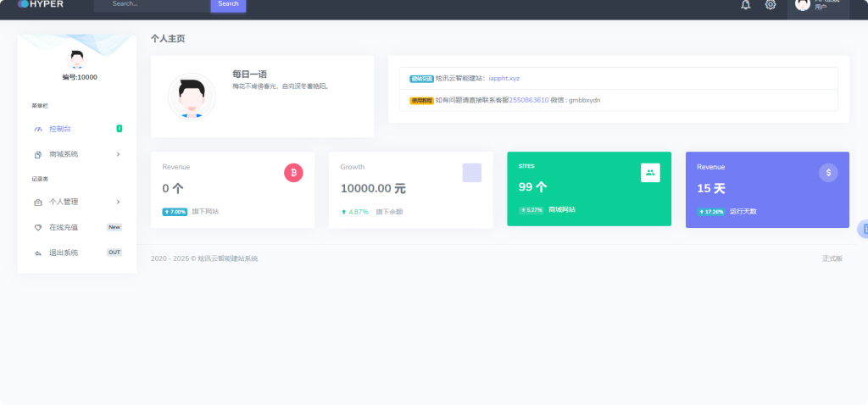The image size is (868, 405).
Task: Click the Bitcoin icon on Revenue card
Action: 293,173
